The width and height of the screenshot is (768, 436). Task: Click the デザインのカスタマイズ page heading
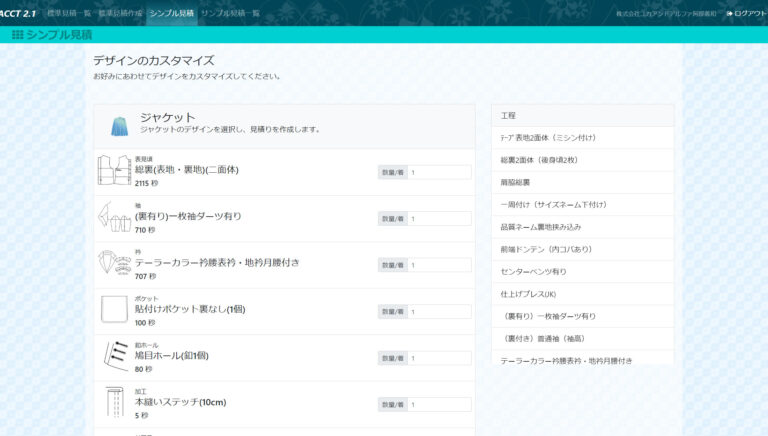(154, 61)
